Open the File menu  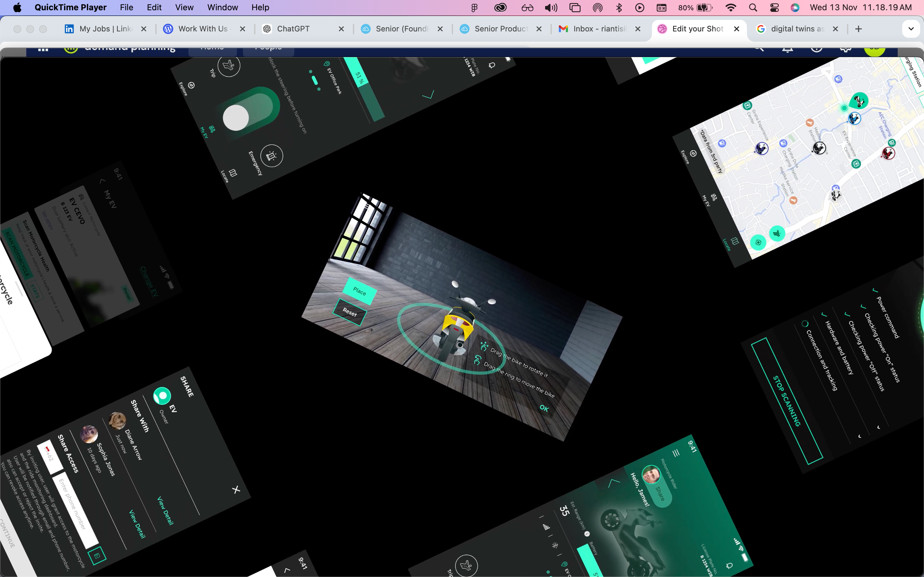pos(126,8)
